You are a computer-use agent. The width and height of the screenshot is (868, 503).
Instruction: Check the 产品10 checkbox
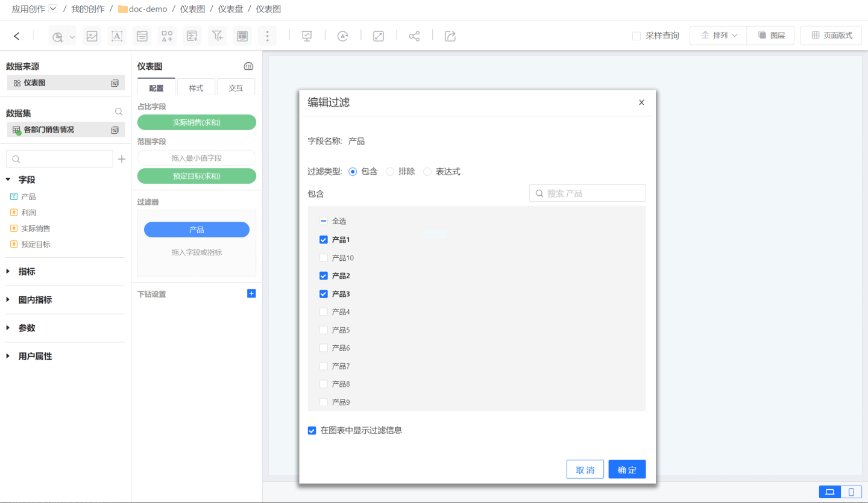(x=324, y=258)
